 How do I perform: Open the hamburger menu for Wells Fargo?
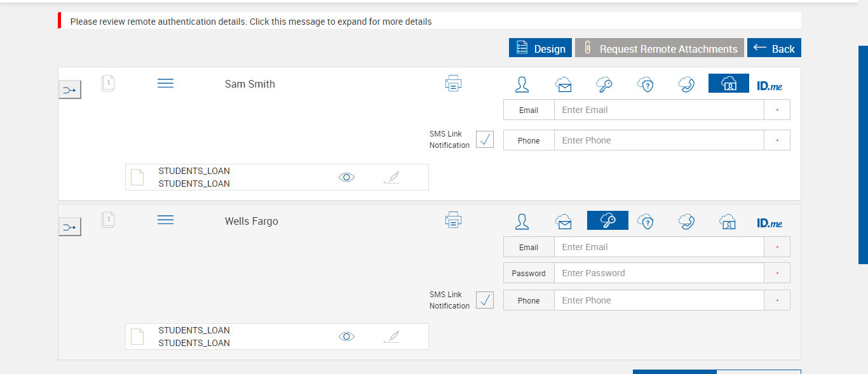[165, 220]
